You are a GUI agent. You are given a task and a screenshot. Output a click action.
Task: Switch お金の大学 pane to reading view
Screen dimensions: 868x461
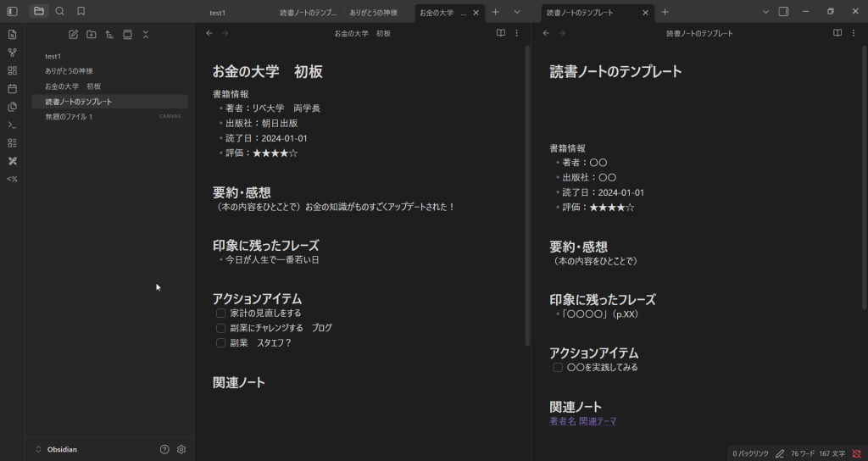pos(500,33)
